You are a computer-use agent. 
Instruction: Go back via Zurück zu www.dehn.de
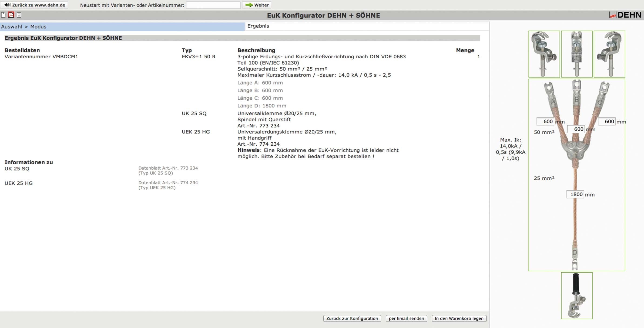35,5
